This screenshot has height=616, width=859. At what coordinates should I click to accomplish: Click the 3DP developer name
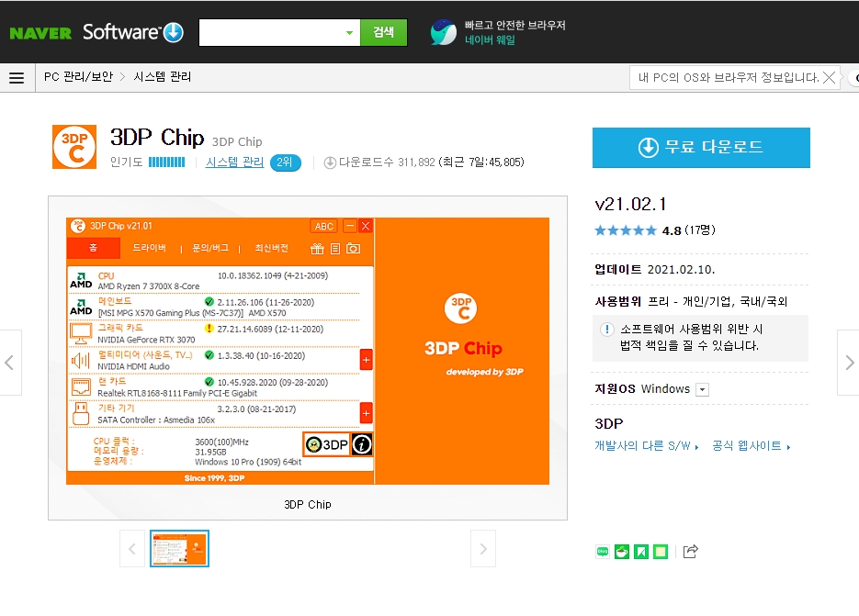tap(608, 423)
